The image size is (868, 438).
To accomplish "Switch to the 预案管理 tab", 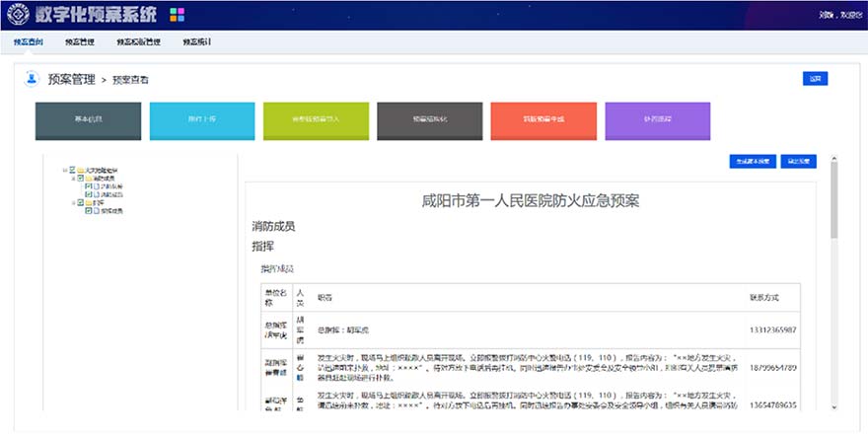I will coord(80,42).
